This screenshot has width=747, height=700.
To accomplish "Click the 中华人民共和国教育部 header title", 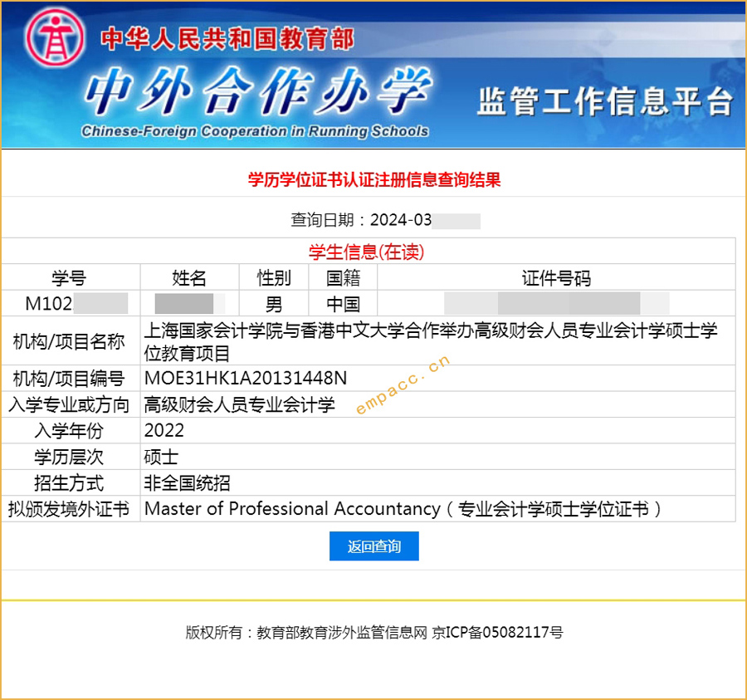I will (x=227, y=39).
